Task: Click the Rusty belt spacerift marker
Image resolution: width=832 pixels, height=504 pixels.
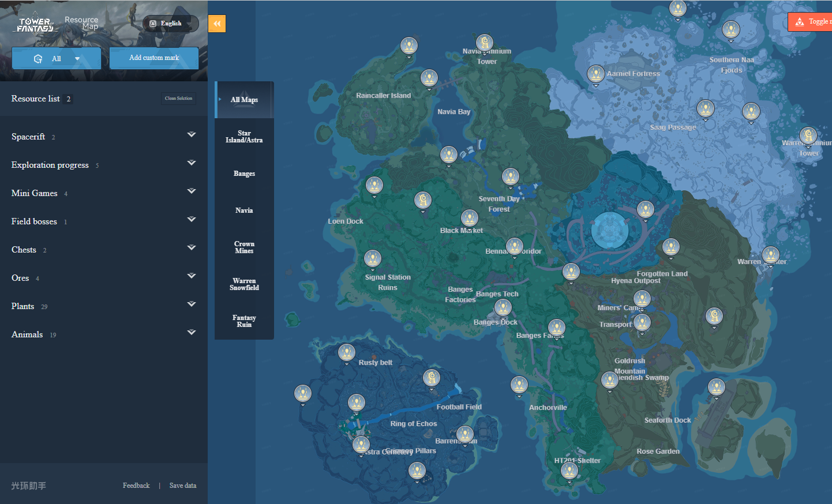Action: point(347,352)
